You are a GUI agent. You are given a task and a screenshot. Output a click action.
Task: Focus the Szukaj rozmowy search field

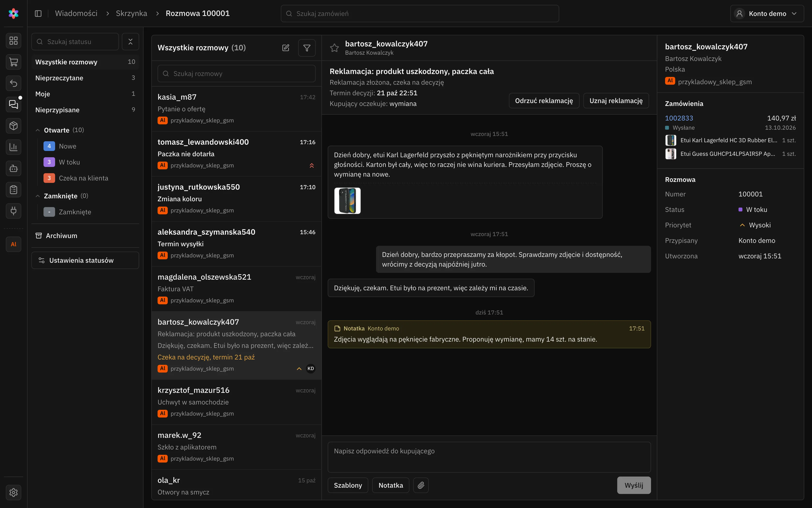point(236,74)
